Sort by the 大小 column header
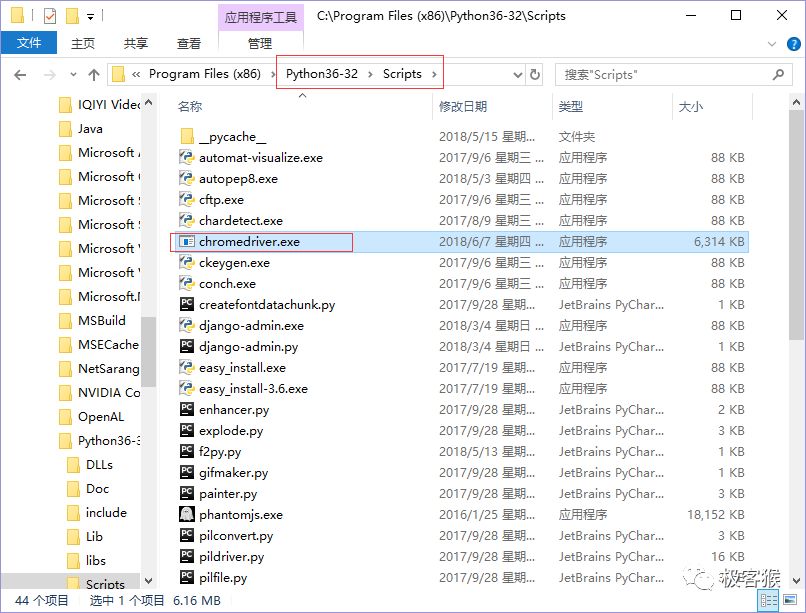This screenshot has width=806, height=613. (x=690, y=106)
